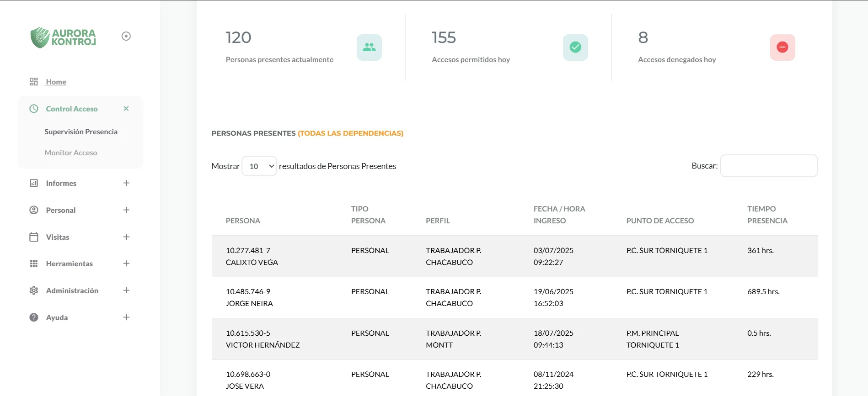Select the Control Acceso menu item
868x396 pixels.
coord(72,109)
